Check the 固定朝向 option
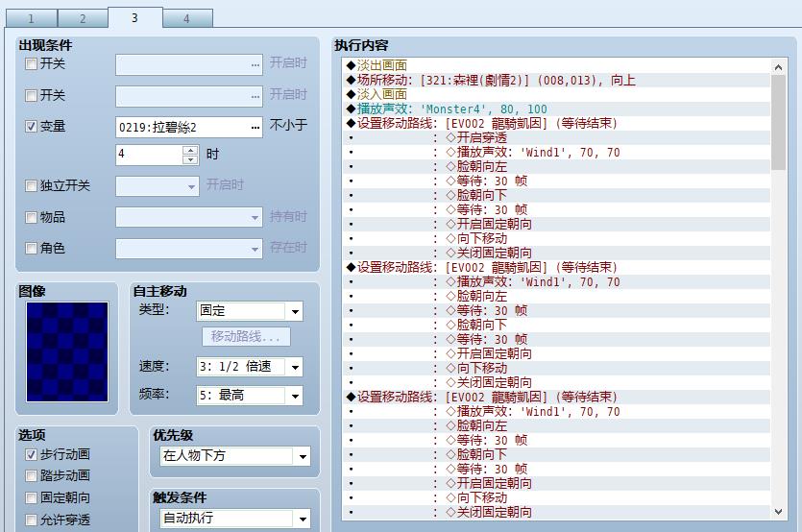The height and width of the screenshot is (532, 802). click(x=31, y=497)
